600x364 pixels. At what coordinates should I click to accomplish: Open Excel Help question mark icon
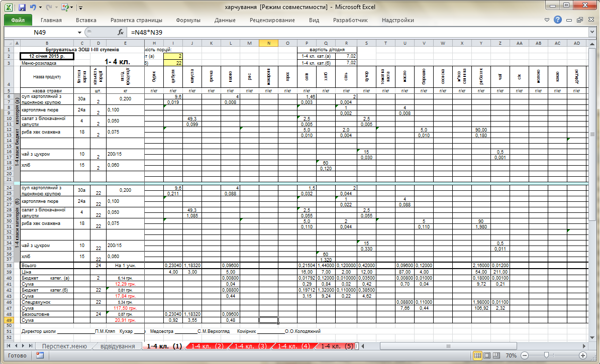557,20
